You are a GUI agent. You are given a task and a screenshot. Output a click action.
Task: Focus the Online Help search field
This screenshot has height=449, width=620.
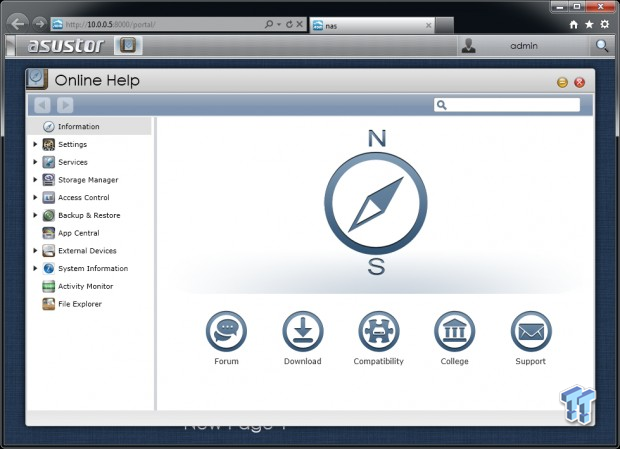point(507,105)
